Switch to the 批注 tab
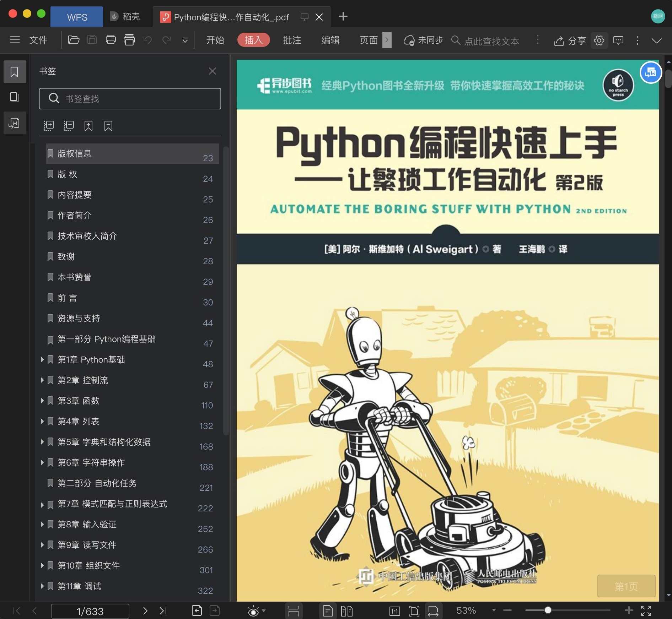The height and width of the screenshot is (619, 672). 292,40
